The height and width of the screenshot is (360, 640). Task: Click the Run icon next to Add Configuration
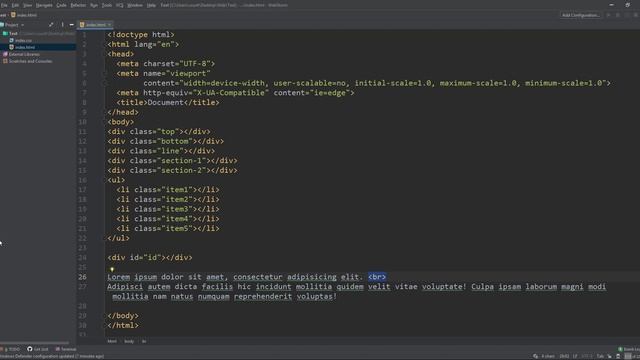click(x=609, y=15)
